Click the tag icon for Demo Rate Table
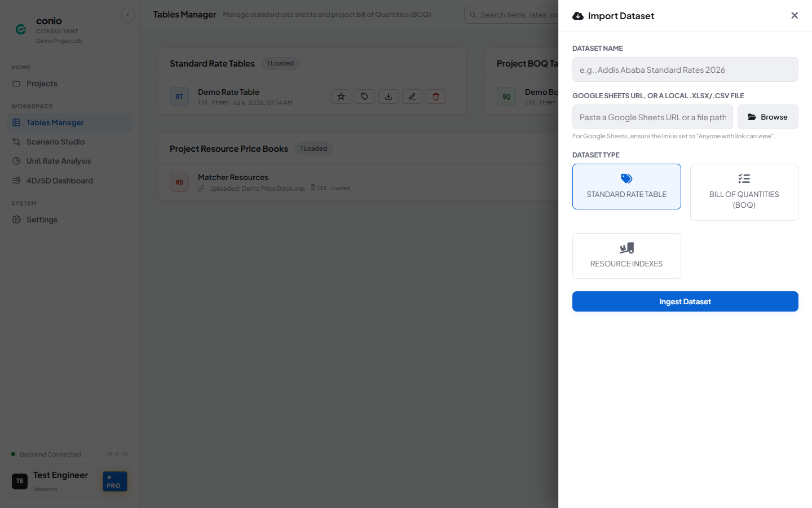 [365, 97]
